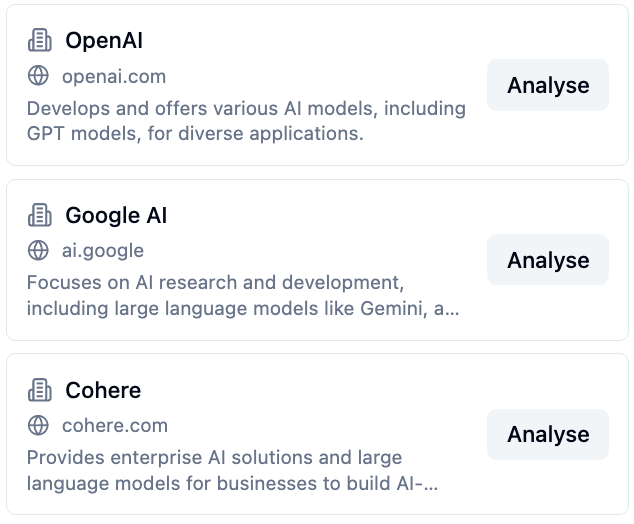This screenshot has height=524, width=634.
Task: Open the ai.google website link
Action: coord(103,250)
